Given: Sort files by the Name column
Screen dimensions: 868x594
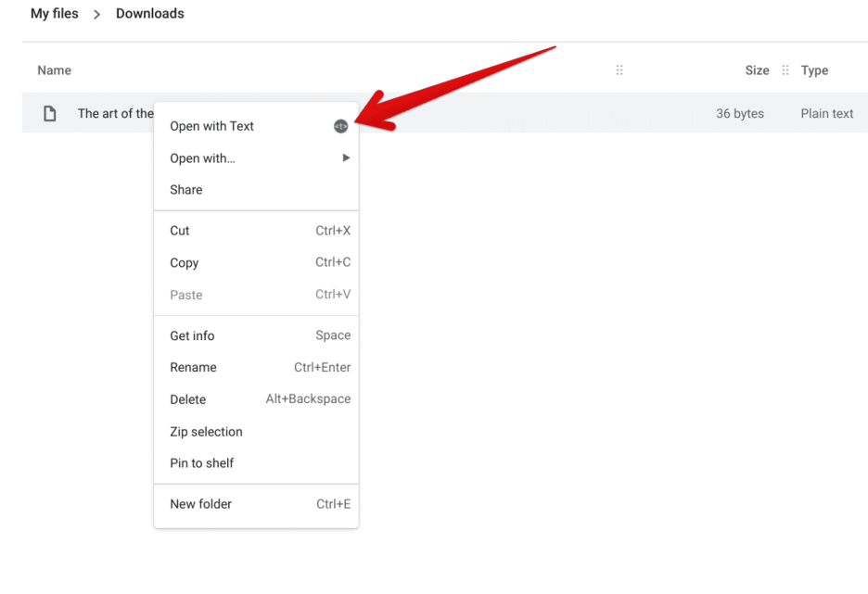Looking at the screenshot, I should (54, 70).
